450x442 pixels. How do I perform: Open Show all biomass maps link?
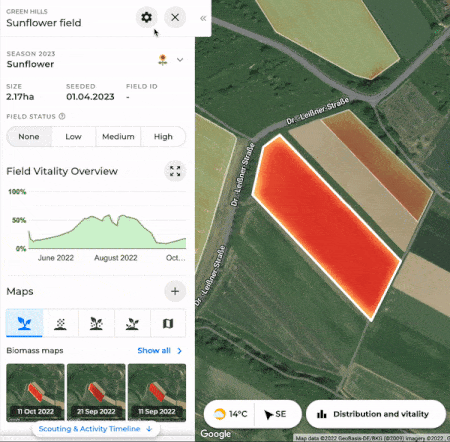160,351
